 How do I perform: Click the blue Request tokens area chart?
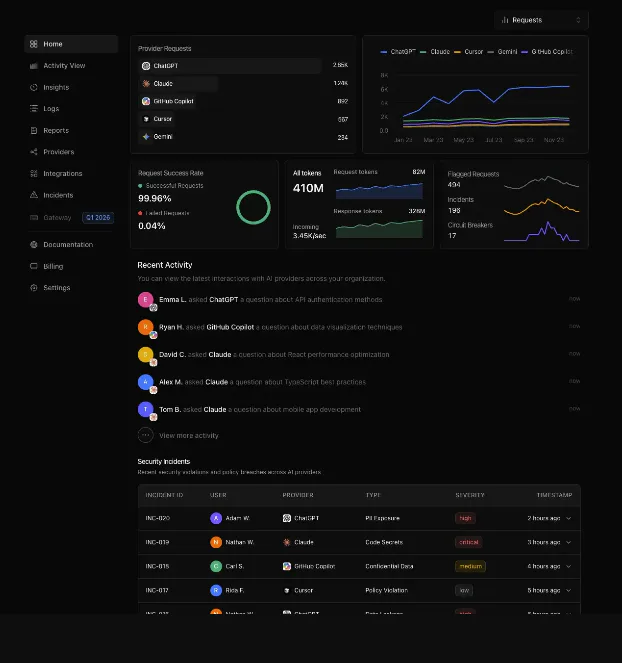[x=379, y=191]
